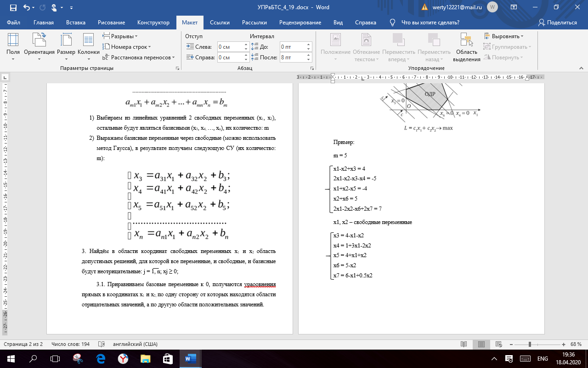Click the Undo arrow in title bar
This screenshot has height=368, width=588.
[x=27, y=7]
